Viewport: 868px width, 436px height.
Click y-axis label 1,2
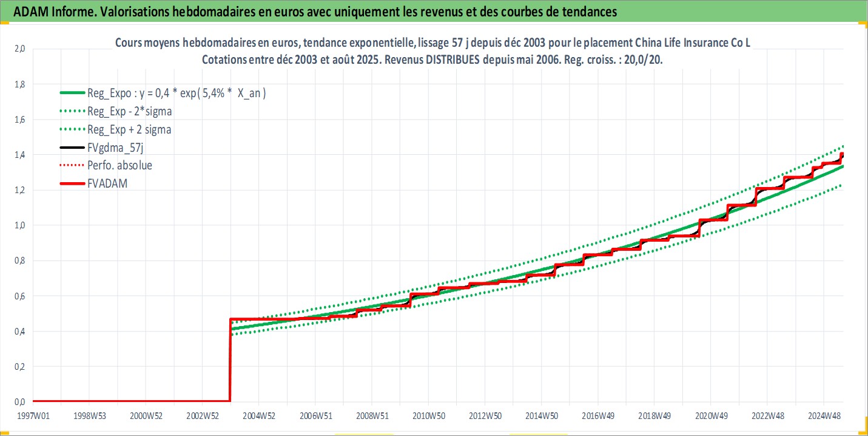19,190
